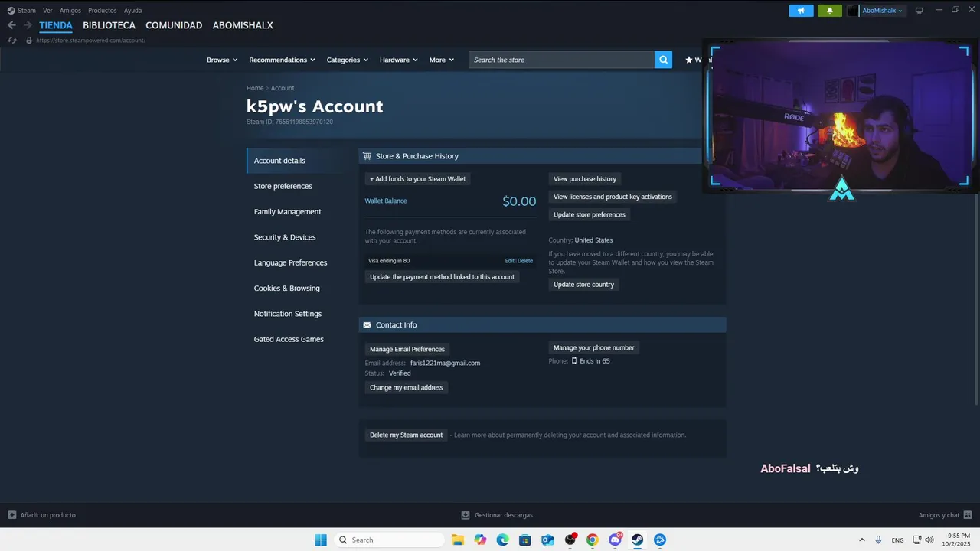This screenshot has width=980, height=551.
Task: Select Notification Settings in the sidebar
Action: [288, 314]
